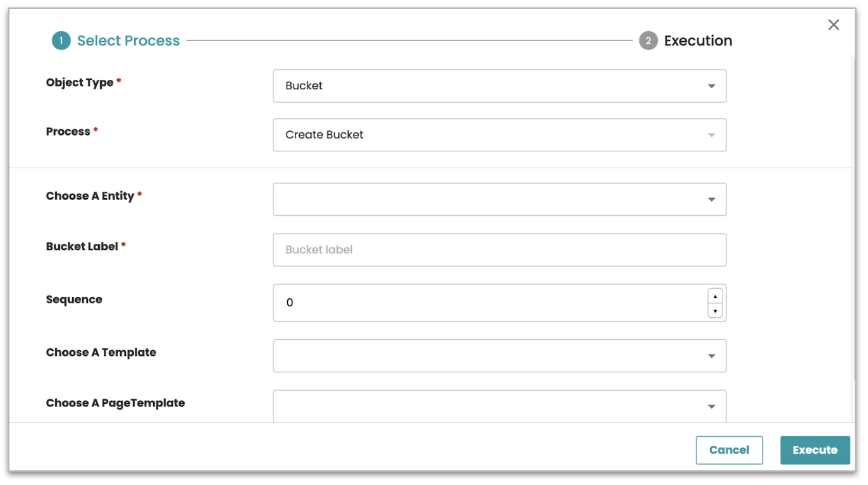Open the Object Type dropdown arrow
The image size is (868, 485).
coord(711,86)
